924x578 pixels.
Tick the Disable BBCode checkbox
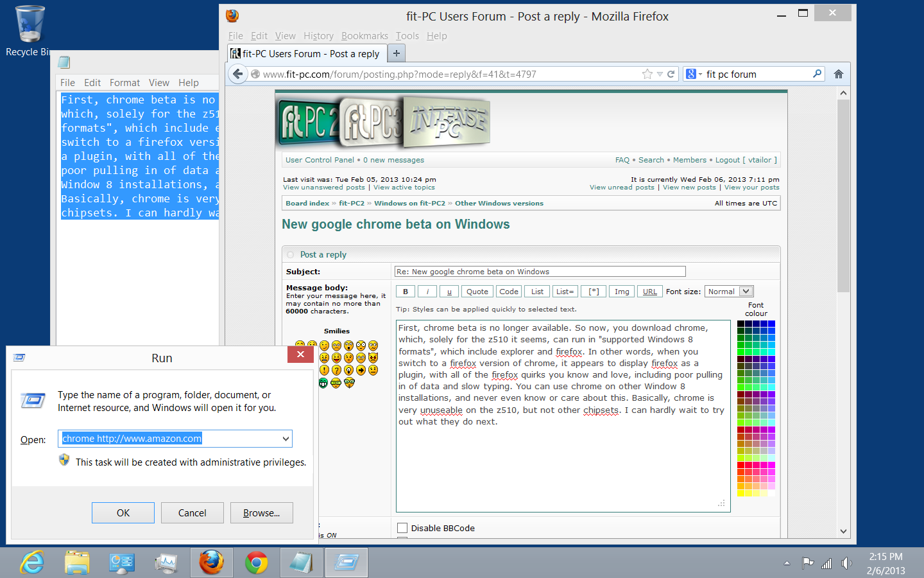[x=402, y=528]
